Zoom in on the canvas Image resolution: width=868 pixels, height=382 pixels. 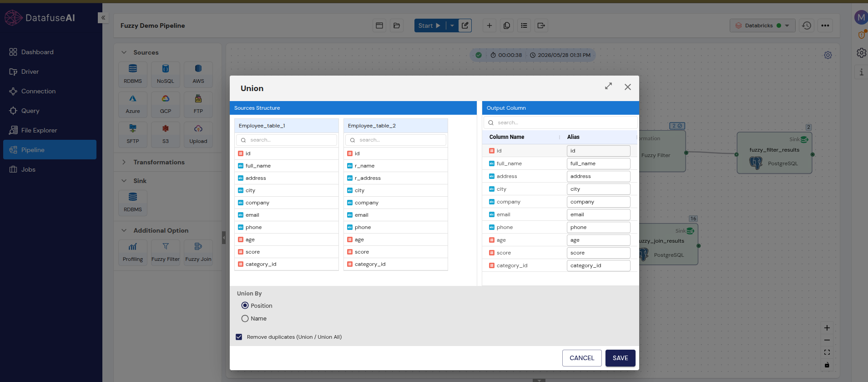coord(827,328)
